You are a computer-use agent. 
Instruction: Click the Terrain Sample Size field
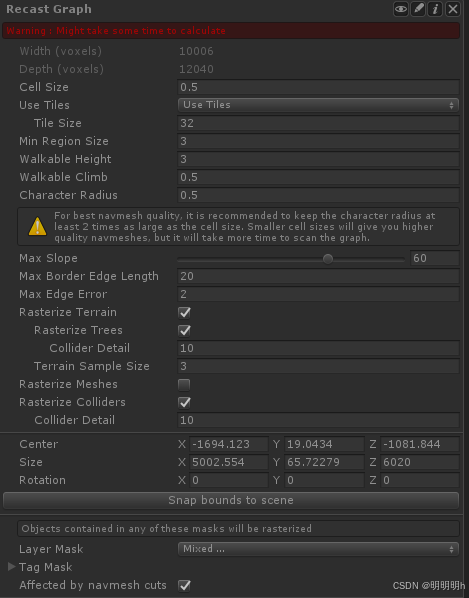(318, 366)
